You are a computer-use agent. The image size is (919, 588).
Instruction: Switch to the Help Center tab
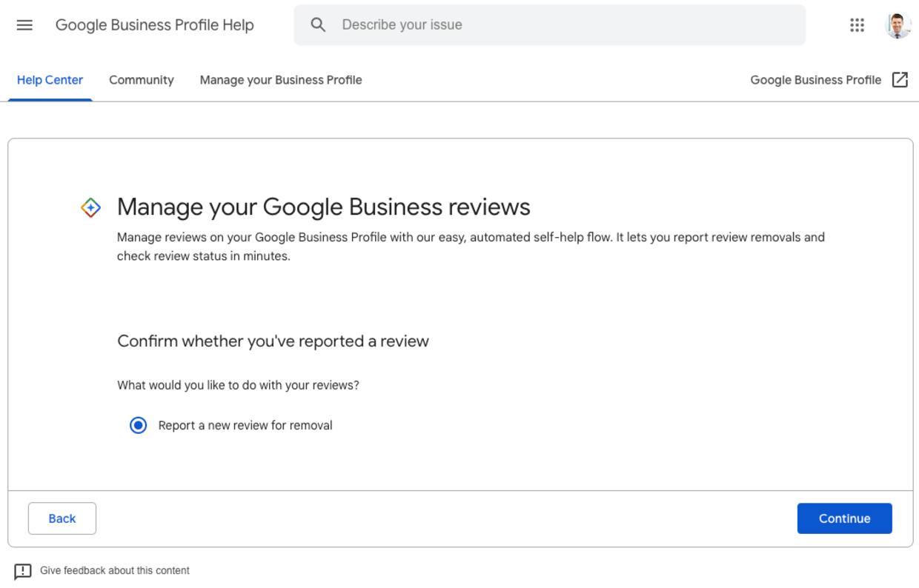click(x=50, y=80)
